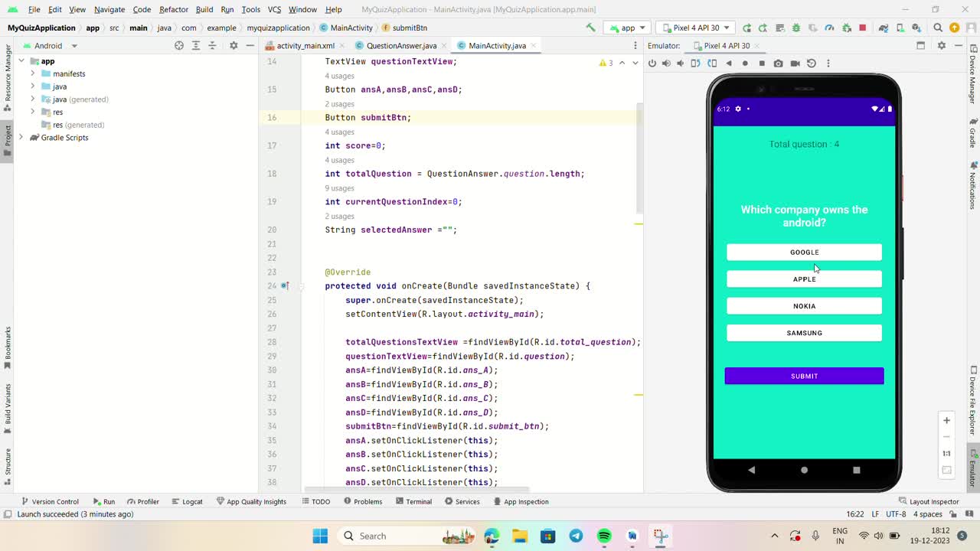Open the Android project view dropdown
Image resolution: width=980 pixels, height=551 pixels.
[51, 46]
